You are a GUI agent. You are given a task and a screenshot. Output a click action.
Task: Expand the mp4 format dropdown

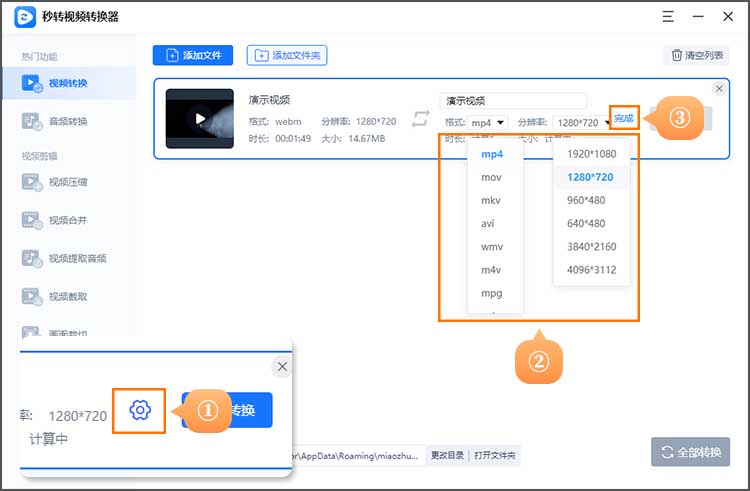pos(489,122)
